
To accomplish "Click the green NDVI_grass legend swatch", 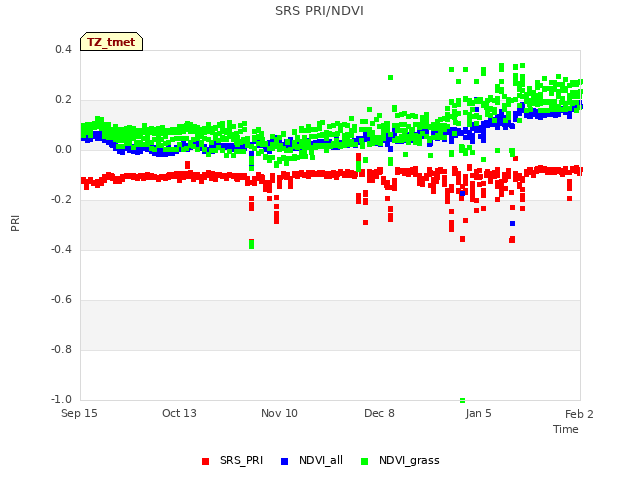I will point(364,461).
